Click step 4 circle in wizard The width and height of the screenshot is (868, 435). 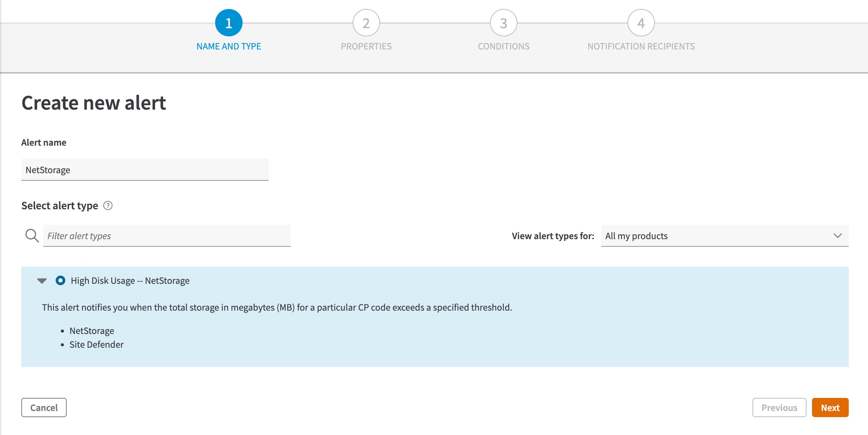641,23
